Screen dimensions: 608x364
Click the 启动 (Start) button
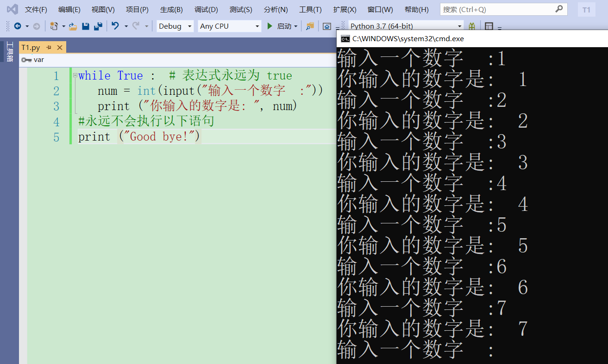pyautogui.click(x=279, y=26)
